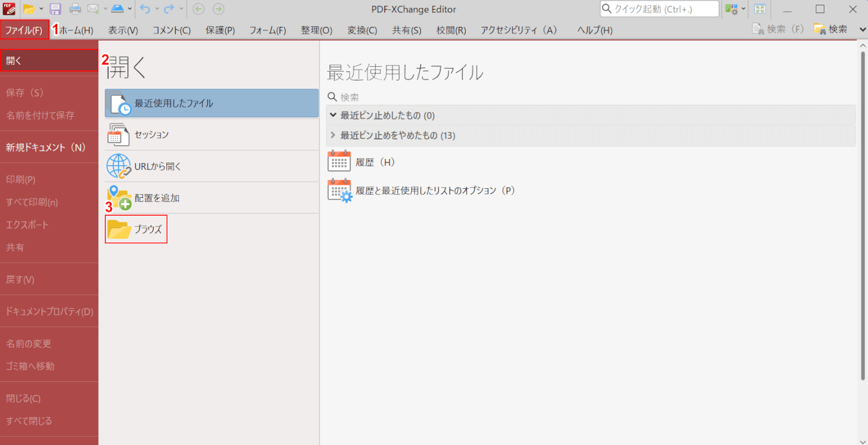The width and height of the screenshot is (868, 445).
Task: Click the printer icon in quick toolbar
Action: pyautogui.click(x=75, y=9)
